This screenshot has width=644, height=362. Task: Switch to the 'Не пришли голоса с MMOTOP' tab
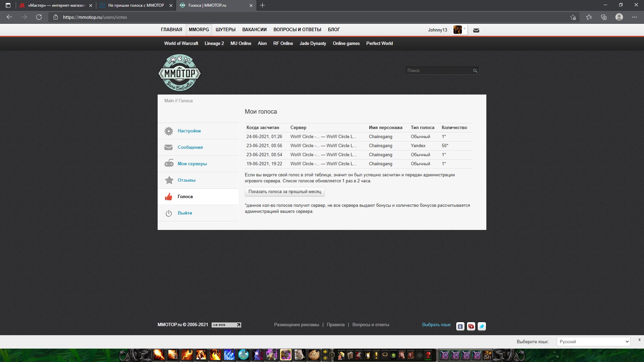tap(136, 5)
